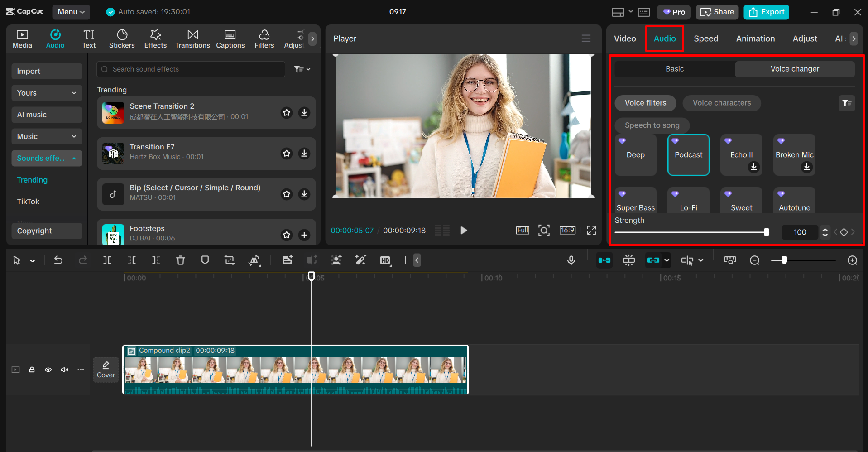Screen dimensions: 868x452
Task: Open the Menu dropdown
Action: (71, 12)
